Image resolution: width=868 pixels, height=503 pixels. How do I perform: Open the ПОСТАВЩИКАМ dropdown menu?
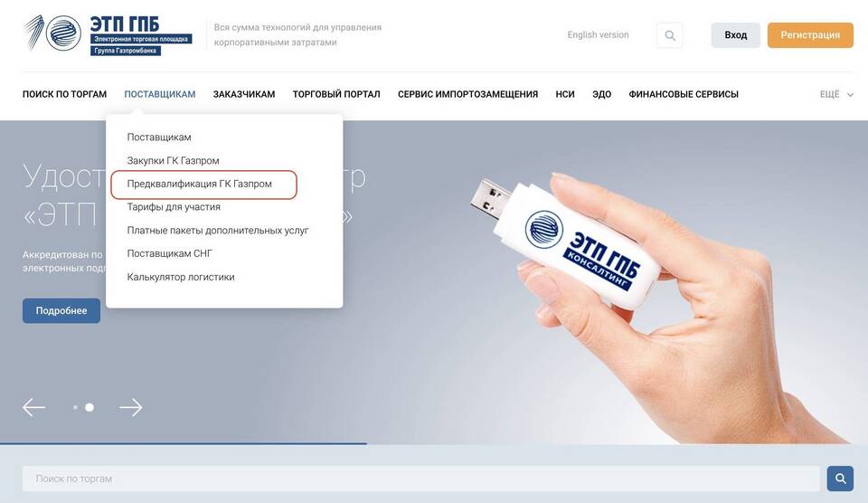pos(160,94)
